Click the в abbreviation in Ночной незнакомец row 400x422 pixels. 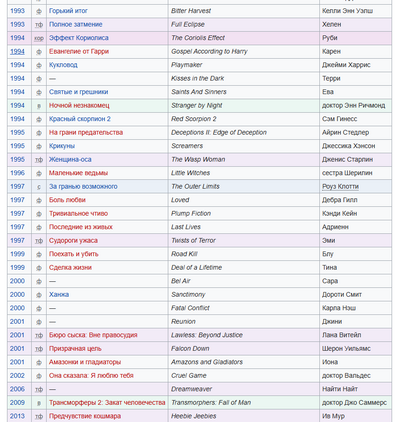pos(39,106)
